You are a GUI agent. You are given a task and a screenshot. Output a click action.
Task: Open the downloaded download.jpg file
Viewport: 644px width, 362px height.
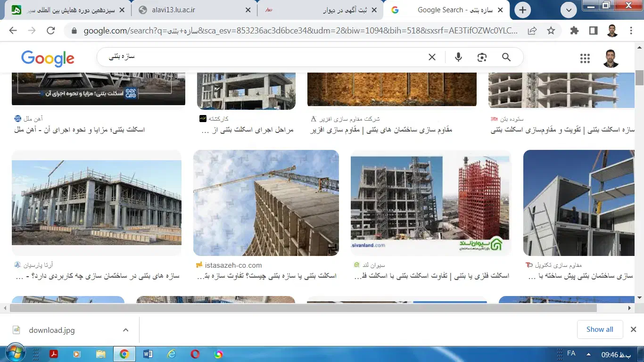click(52, 330)
